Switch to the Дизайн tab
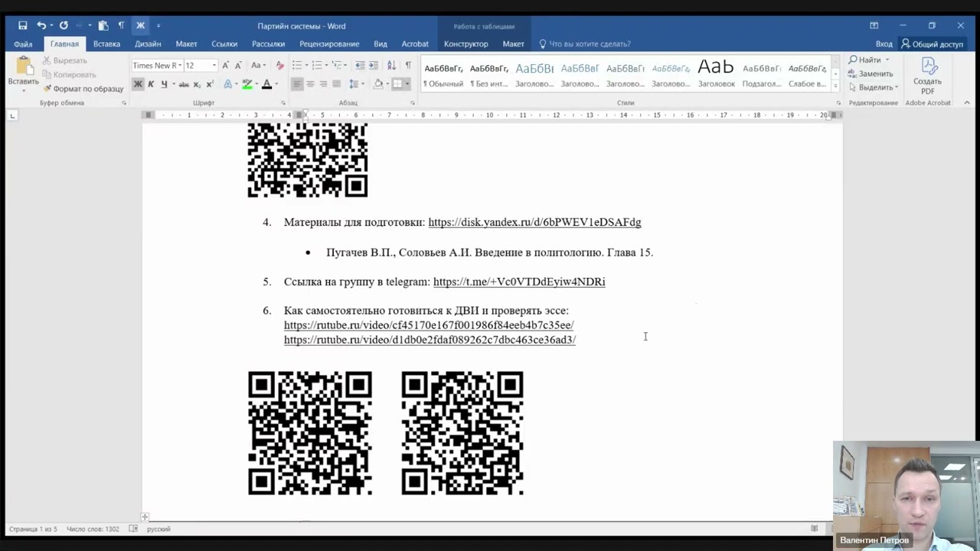The width and height of the screenshot is (980, 551). coord(148,44)
